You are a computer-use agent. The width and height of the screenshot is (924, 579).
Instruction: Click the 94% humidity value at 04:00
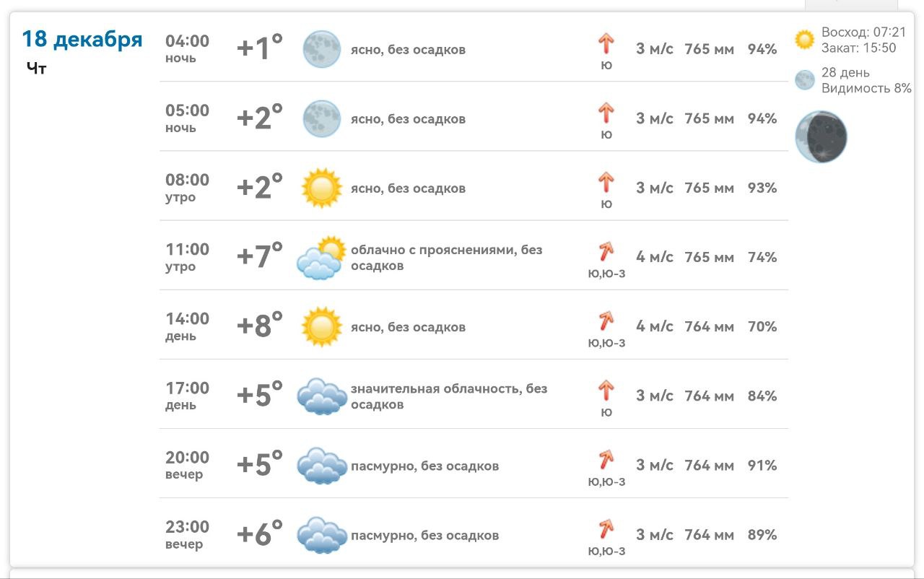click(x=762, y=49)
